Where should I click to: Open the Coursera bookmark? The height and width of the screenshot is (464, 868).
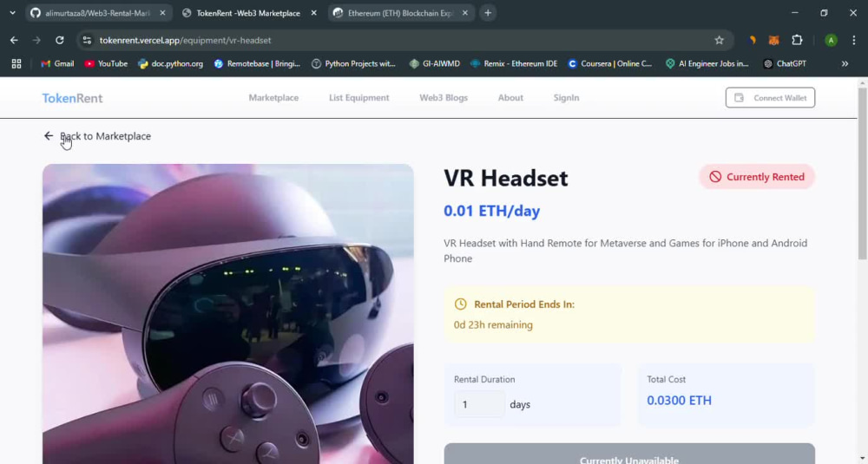pos(610,63)
